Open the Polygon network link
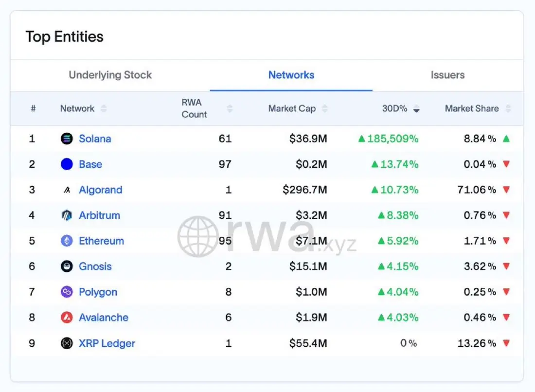The image size is (535, 392). pyautogui.click(x=98, y=292)
